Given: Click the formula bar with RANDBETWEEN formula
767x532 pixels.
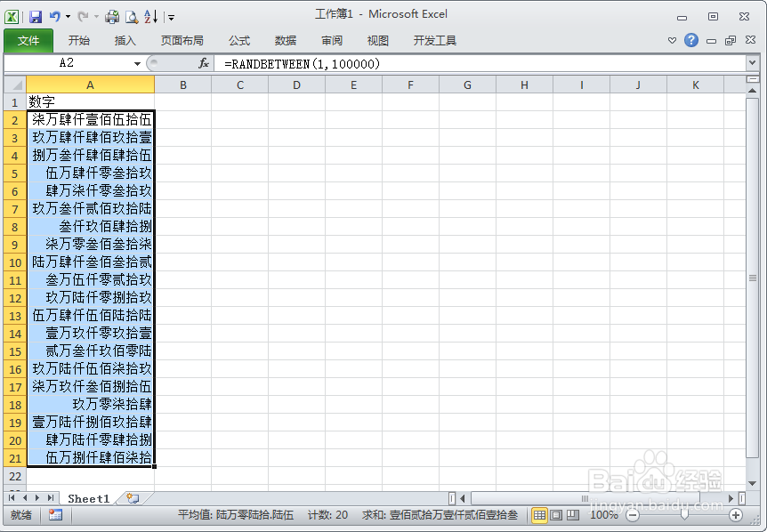Looking at the screenshot, I should 480,63.
